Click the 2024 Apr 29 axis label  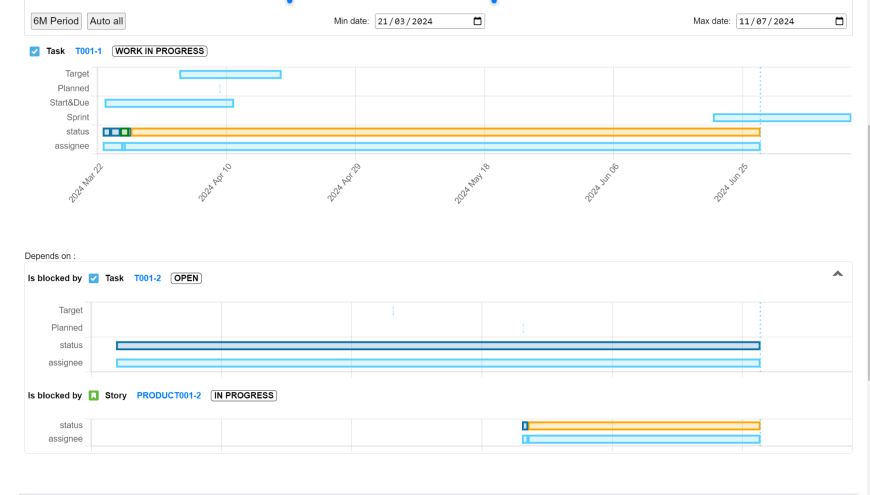click(x=344, y=183)
